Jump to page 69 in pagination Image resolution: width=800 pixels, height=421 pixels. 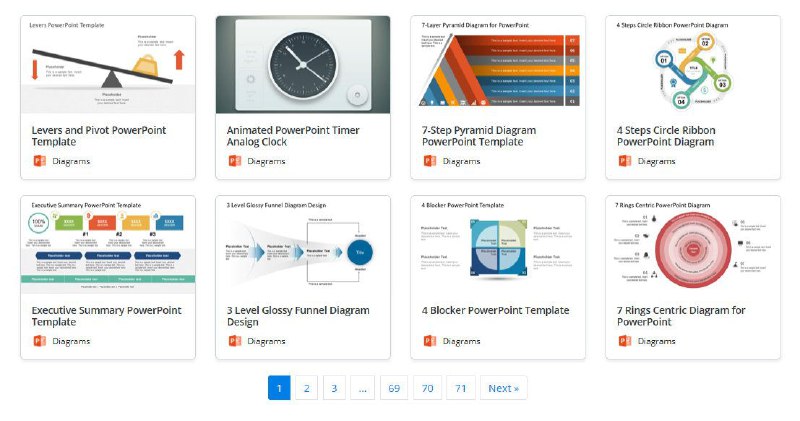click(394, 388)
